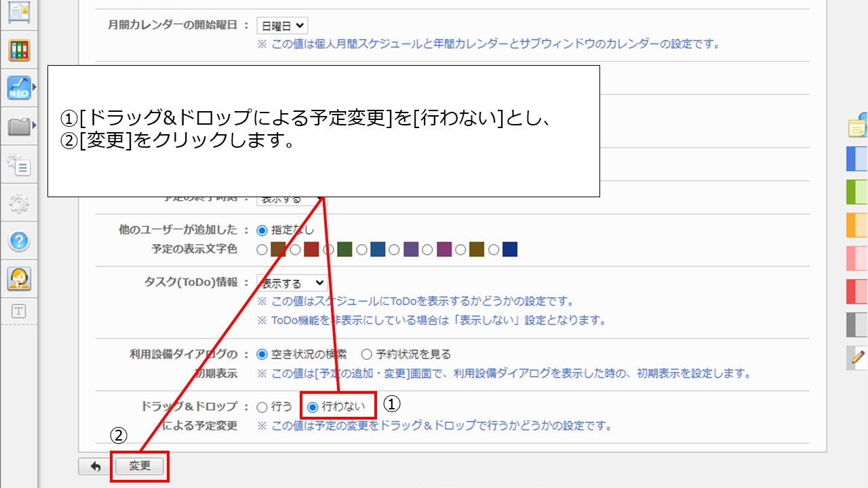Click the gear settings icon in sidebar
This screenshot has width=868, height=488.
tap(19, 203)
